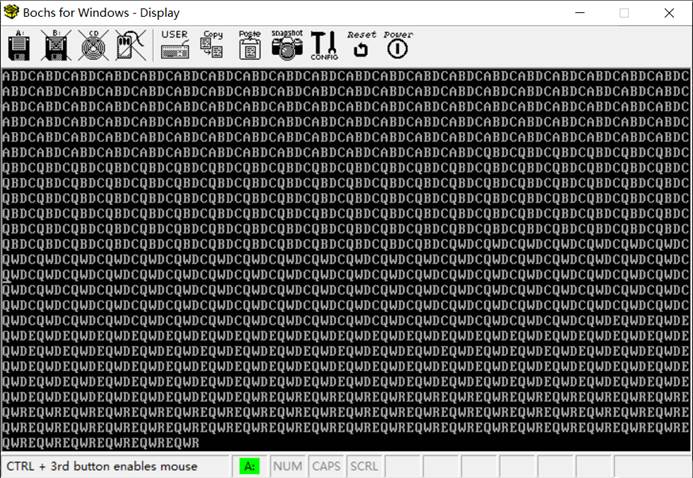The image size is (693, 478).
Task: Click the last display line starting 'QWREQWREQWRE'
Action: (101, 443)
